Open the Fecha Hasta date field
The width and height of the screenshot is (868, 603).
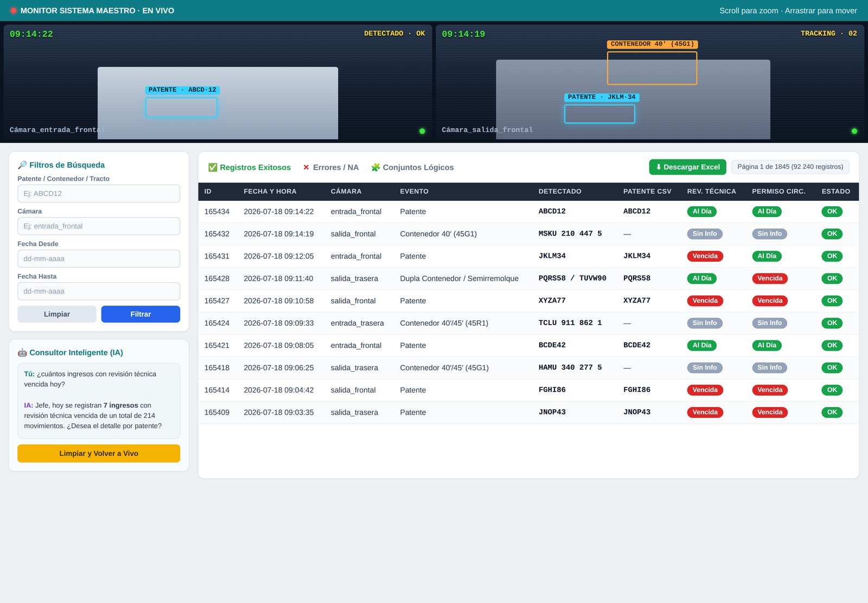click(99, 291)
